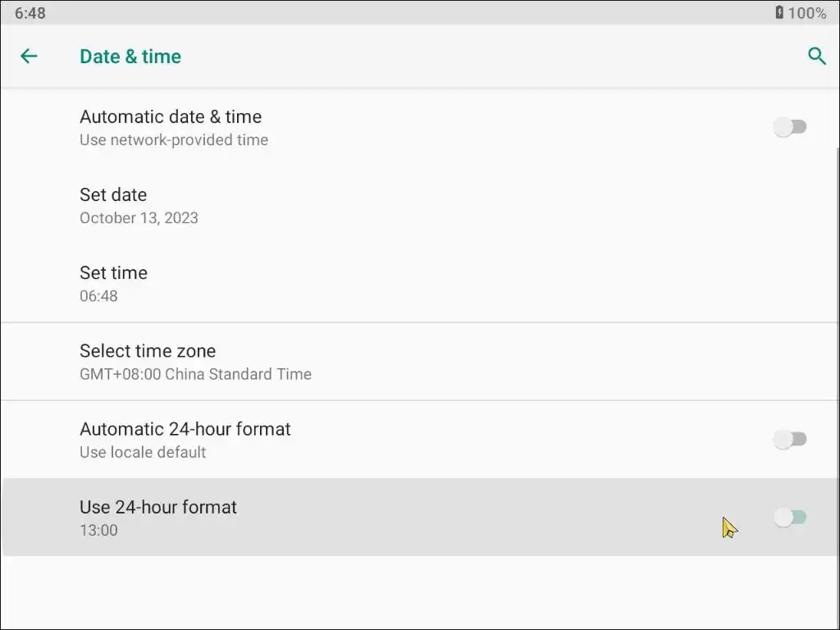Open the Set time picker

point(113,273)
